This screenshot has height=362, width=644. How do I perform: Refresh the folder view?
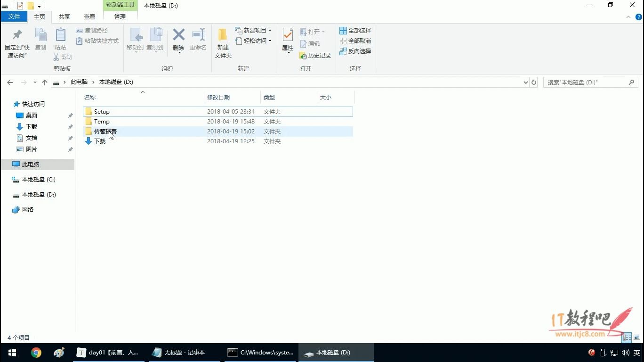533,82
